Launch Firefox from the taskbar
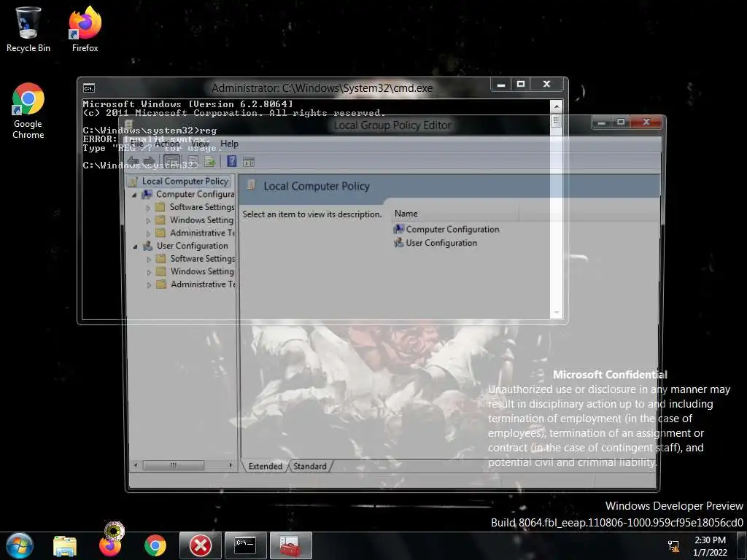 pos(111,546)
